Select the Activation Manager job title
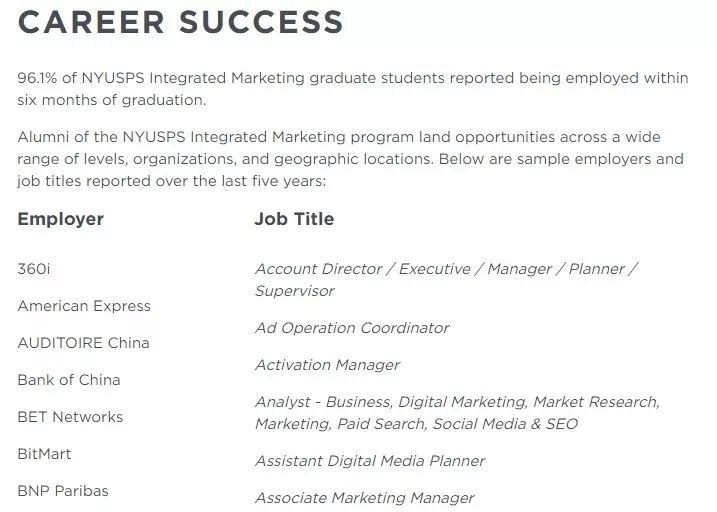The height and width of the screenshot is (512, 717). [327, 365]
